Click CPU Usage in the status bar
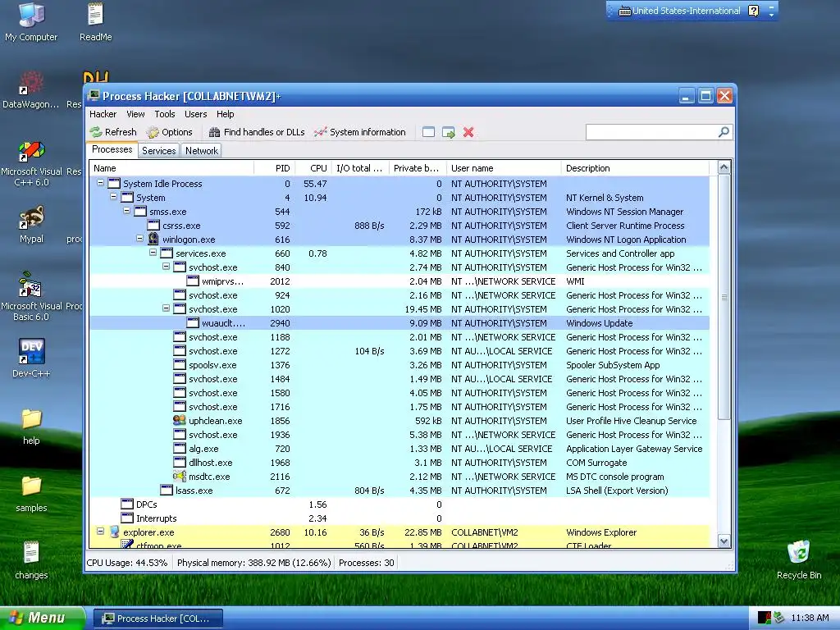This screenshot has width=840, height=630. click(127, 563)
